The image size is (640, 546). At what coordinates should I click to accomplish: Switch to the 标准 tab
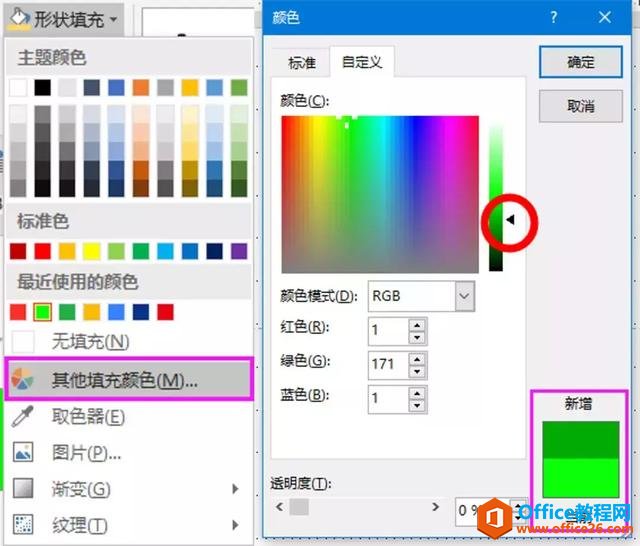[x=302, y=63]
